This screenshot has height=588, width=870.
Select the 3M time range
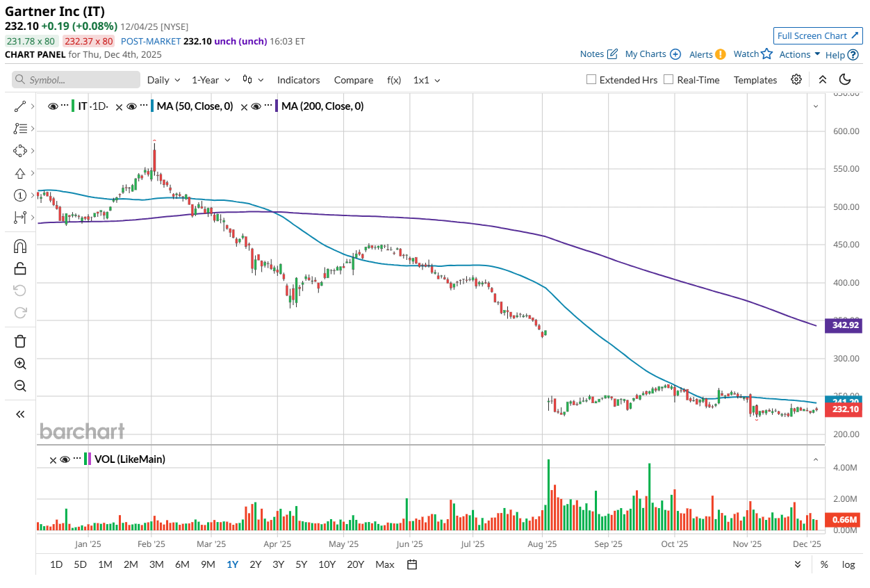(156, 564)
